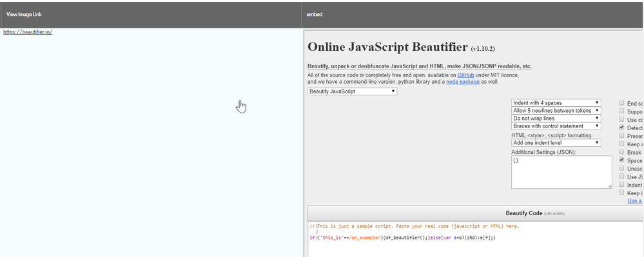Open the Beautify JavaScript dropdown
Image resolution: width=644 pixels, height=257 pixels.
353,91
